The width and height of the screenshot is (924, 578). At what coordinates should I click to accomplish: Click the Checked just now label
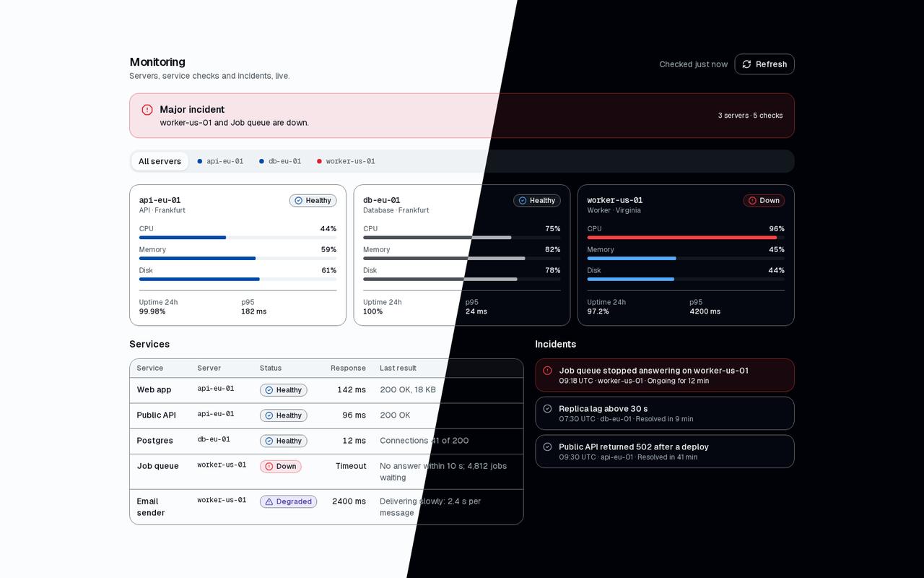pyautogui.click(x=693, y=64)
